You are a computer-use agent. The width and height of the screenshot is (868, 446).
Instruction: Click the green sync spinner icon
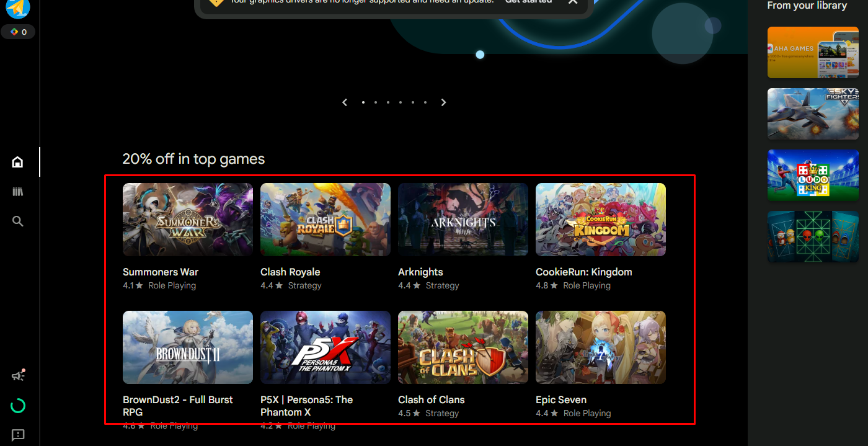pyautogui.click(x=17, y=405)
